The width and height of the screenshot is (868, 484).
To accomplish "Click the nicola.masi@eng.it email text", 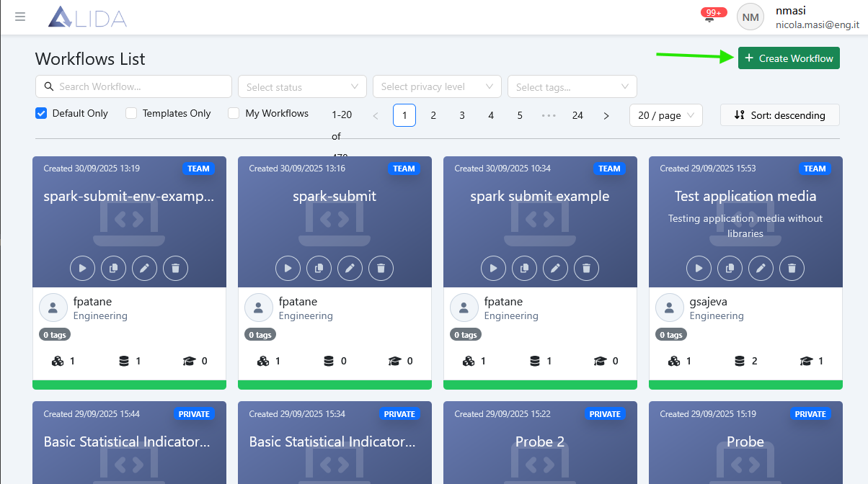I will [x=818, y=24].
